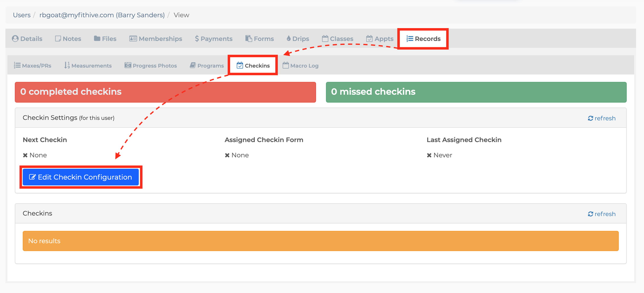Image resolution: width=644 pixels, height=293 pixels.
Task: Click the Progress Photos camera icon
Action: click(128, 65)
